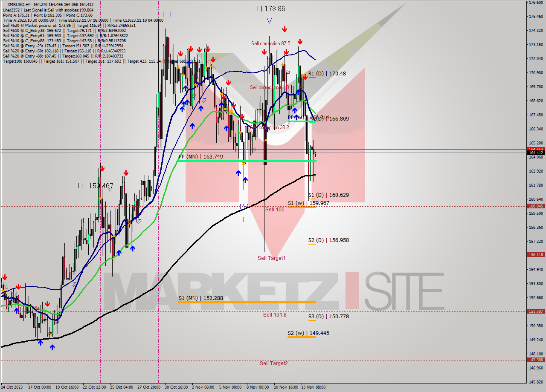Click the '30 Oct 16:00' date label
The width and height of the screenshot is (546, 392).
(176, 387)
